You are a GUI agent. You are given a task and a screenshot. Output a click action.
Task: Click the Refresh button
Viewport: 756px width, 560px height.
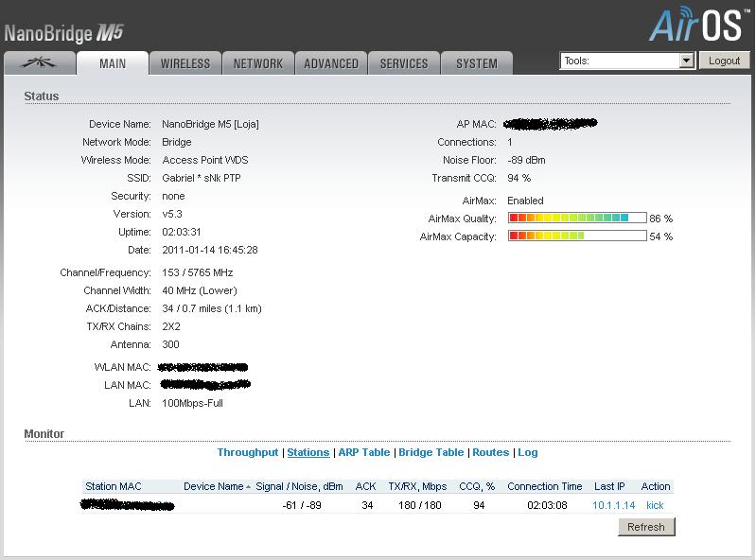tap(646, 527)
